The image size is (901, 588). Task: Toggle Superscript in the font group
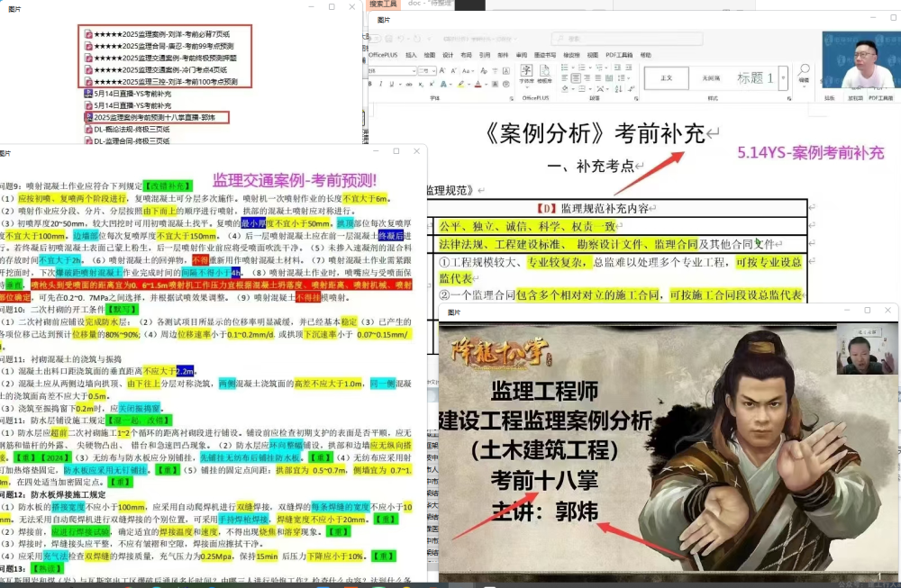[432, 84]
